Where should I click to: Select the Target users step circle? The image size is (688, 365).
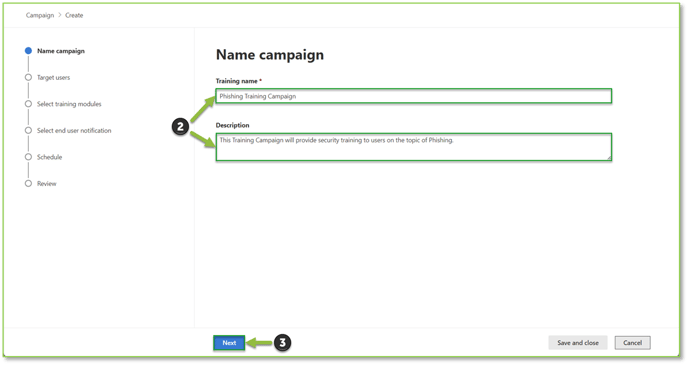28,77
